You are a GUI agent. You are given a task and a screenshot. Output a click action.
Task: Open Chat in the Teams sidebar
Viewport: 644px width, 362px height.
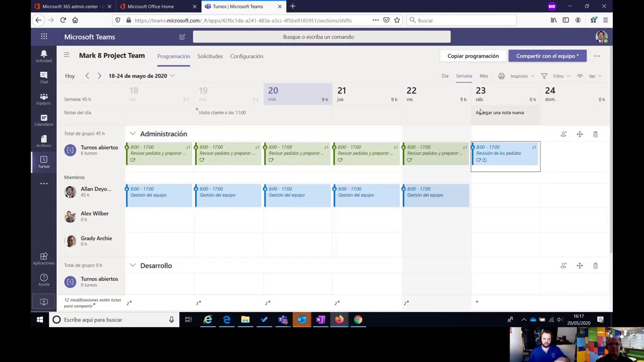click(x=44, y=77)
